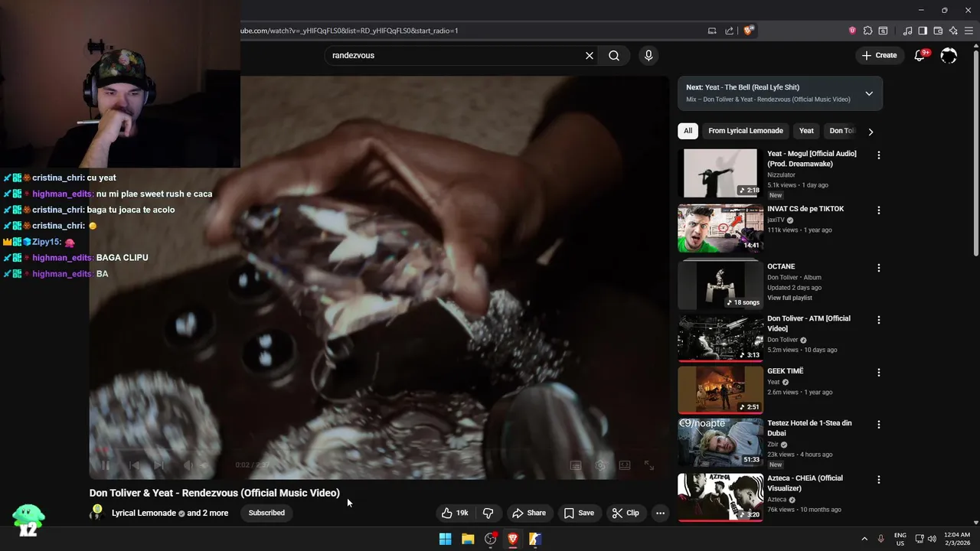Open YouTube notifications bell
Screen dimensions: 980x551
pos(920,55)
